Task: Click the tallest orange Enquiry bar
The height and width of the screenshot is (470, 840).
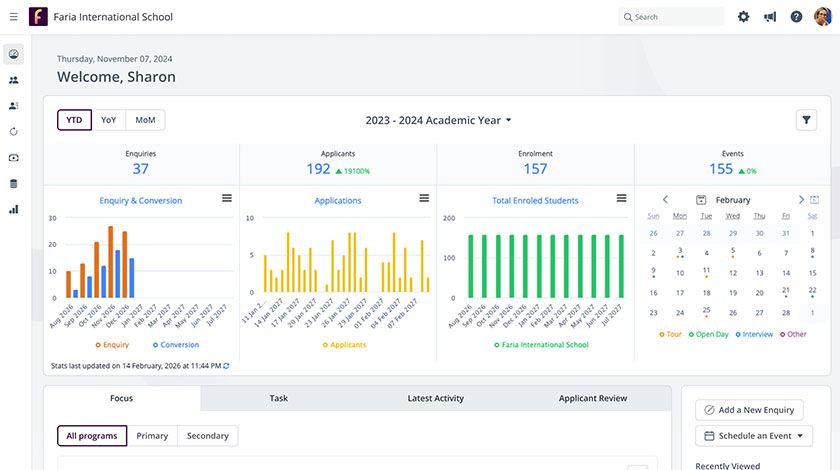Action: (111, 262)
